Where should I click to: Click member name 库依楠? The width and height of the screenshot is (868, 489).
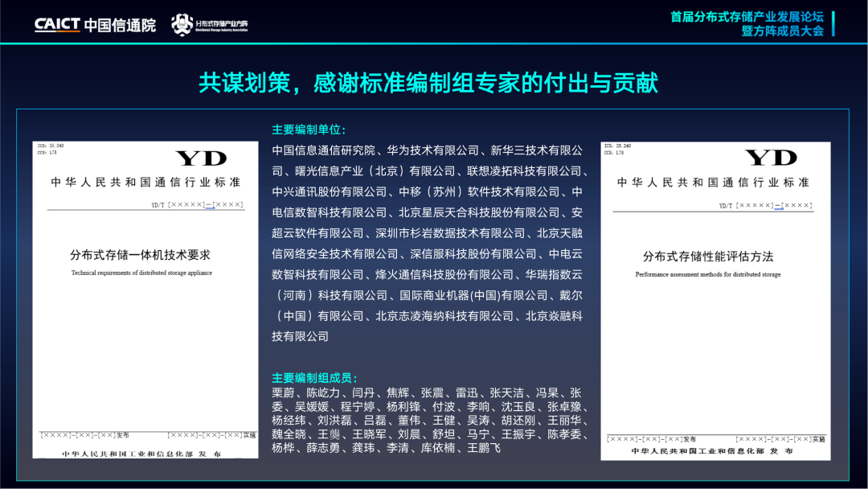click(x=438, y=447)
